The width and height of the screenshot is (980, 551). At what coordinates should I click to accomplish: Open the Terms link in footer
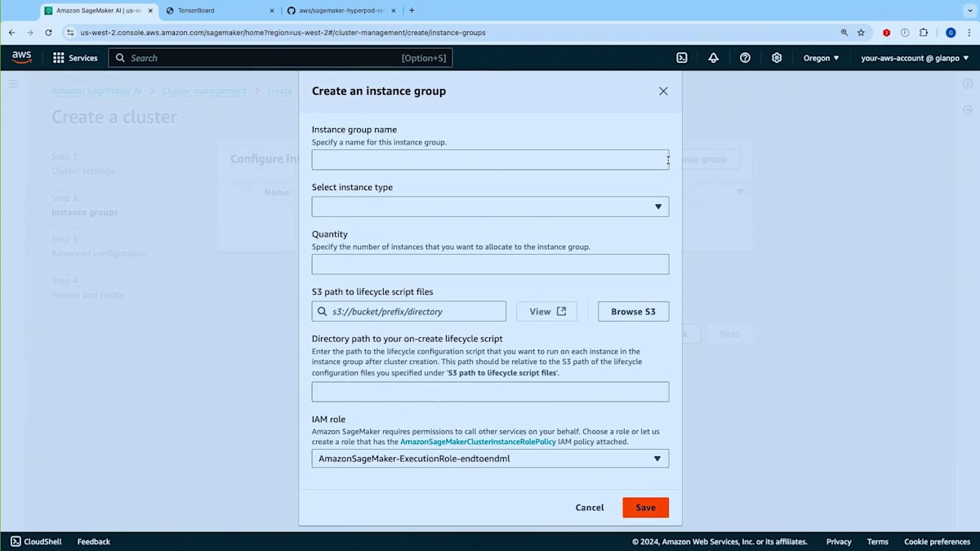coord(877,541)
